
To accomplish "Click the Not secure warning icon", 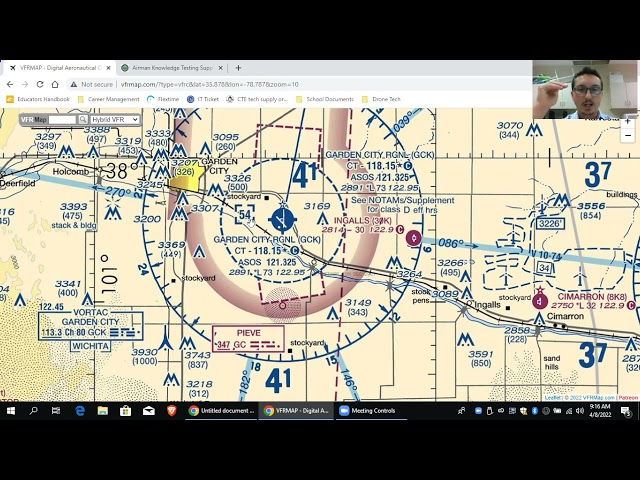I will click(x=73, y=84).
